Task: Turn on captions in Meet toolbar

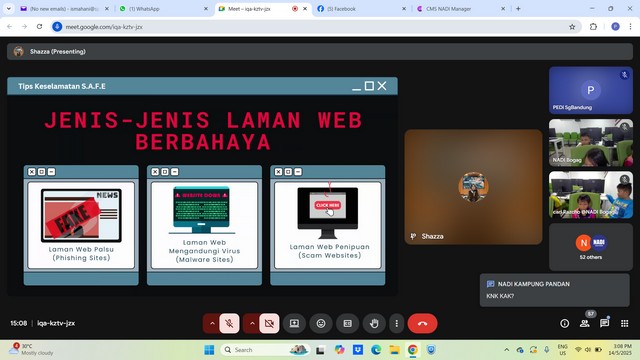Action: (x=347, y=323)
